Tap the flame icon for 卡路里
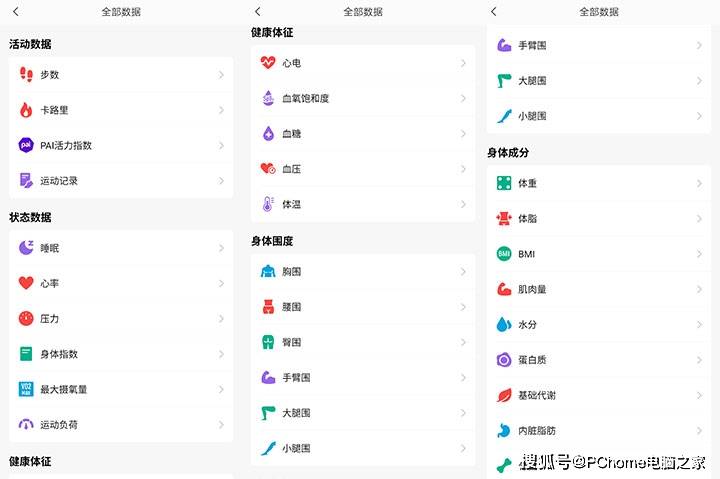720x479 pixels. click(26, 110)
